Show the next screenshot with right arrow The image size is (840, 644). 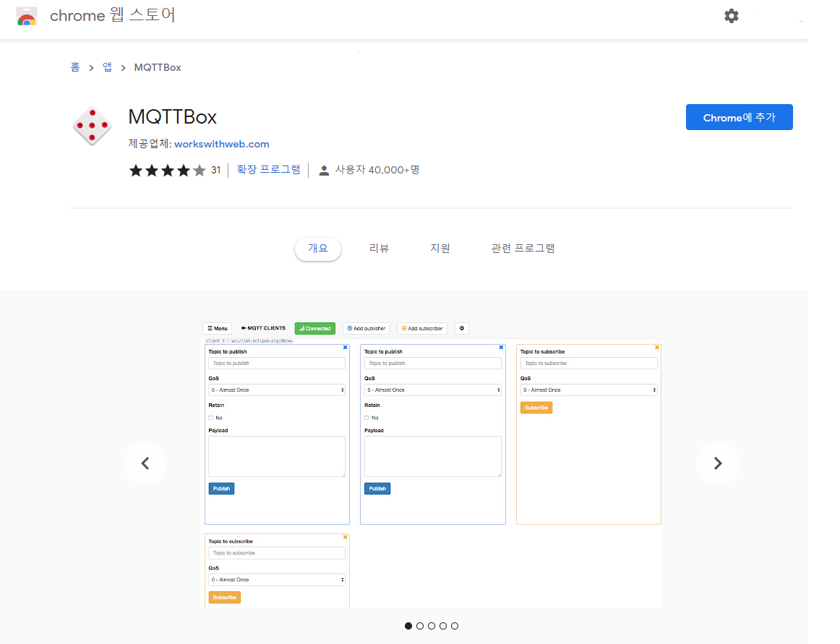click(x=718, y=463)
